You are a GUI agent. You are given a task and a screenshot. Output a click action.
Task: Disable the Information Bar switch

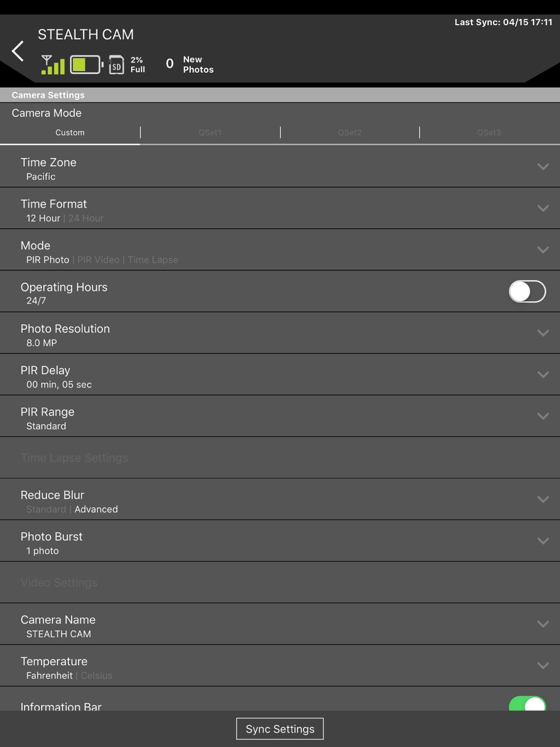[527, 703]
